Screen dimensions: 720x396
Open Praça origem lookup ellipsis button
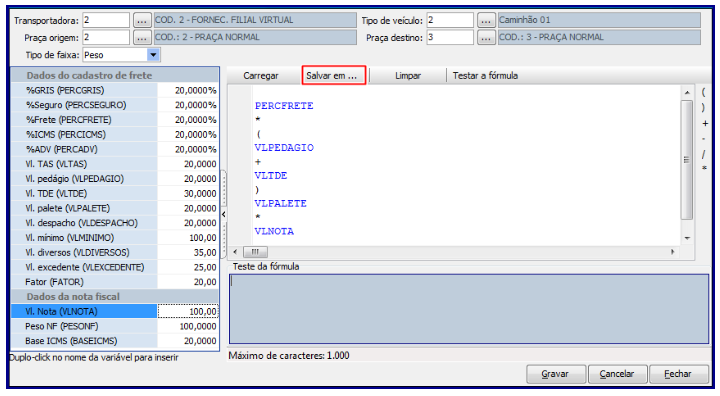pyautogui.click(x=142, y=38)
